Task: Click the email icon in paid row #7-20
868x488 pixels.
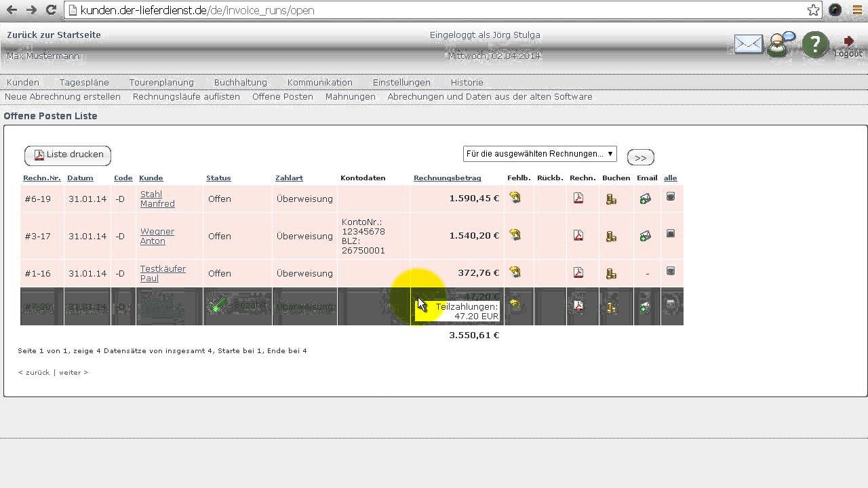Action: tap(645, 306)
